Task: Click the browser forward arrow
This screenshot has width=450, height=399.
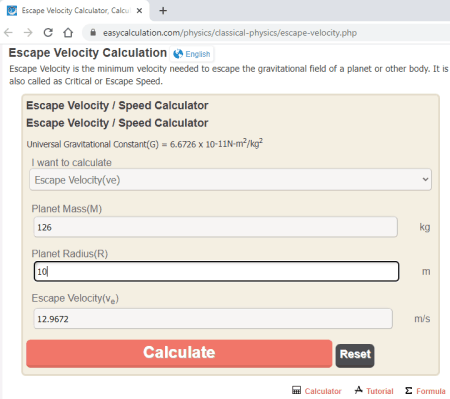Action: 28,33
